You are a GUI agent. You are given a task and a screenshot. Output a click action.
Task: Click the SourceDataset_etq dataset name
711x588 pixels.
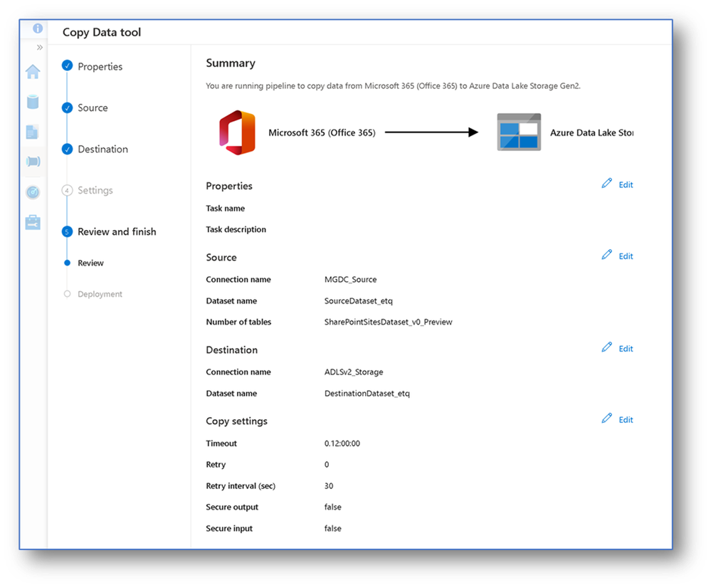pyautogui.click(x=359, y=301)
